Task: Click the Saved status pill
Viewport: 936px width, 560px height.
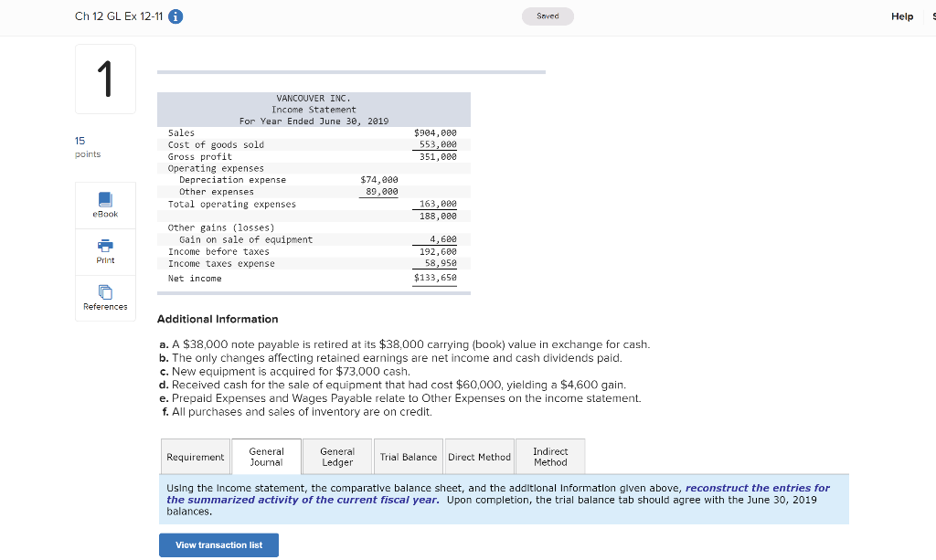Action: point(548,16)
